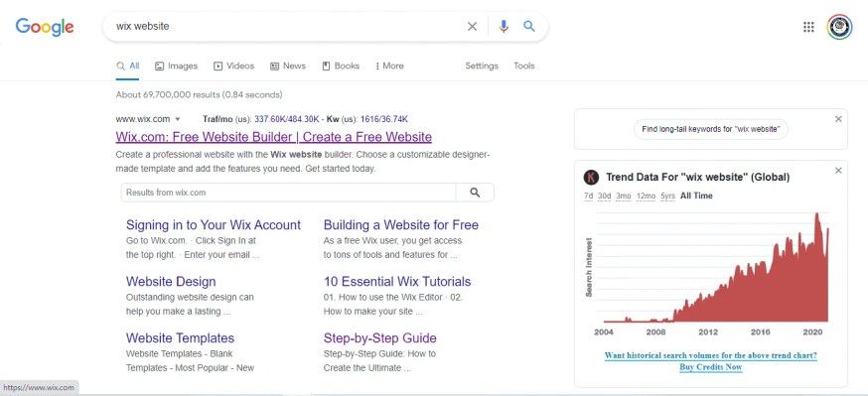
Task: Start voice search with microphone icon
Action: click(x=504, y=27)
